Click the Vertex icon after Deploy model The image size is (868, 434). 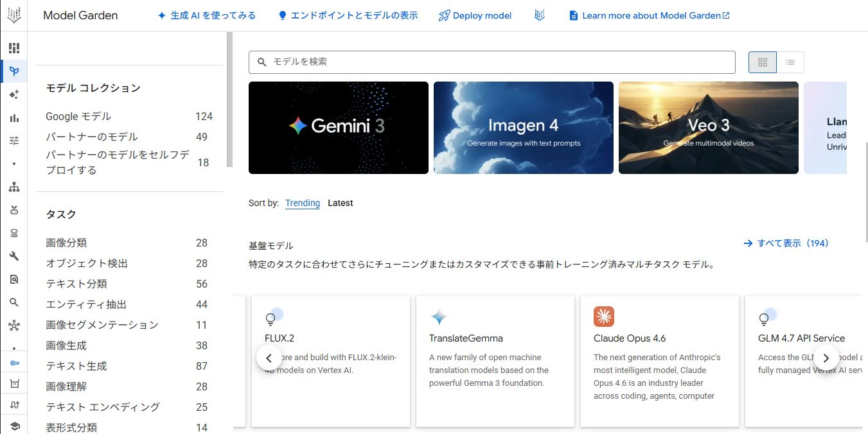(x=540, y=15)
